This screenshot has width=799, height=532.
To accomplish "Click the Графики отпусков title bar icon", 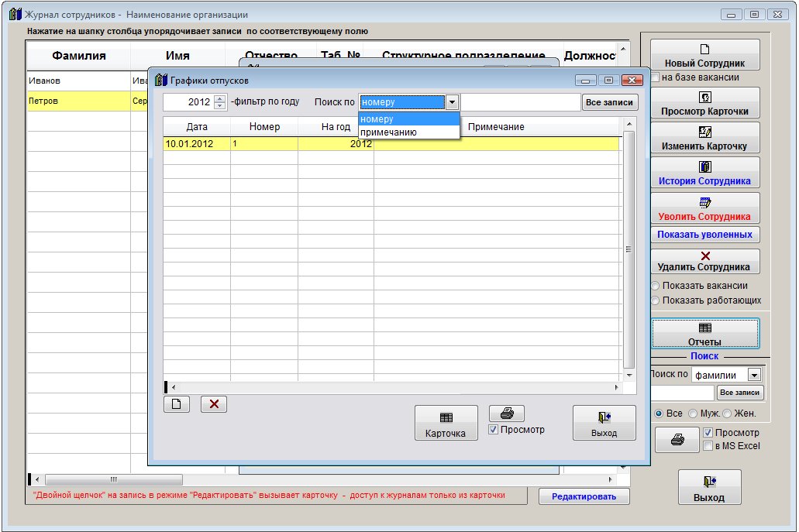I will coord(161,80).
